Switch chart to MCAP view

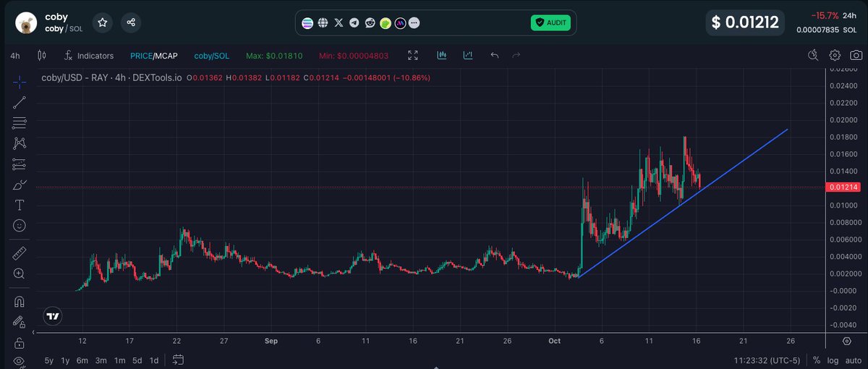167,56
